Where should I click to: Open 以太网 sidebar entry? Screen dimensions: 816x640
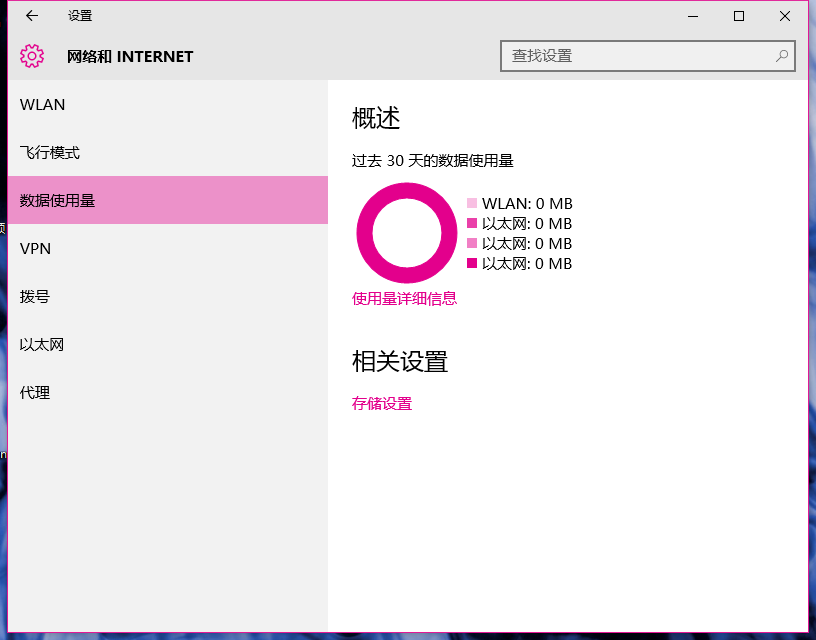[168, 344]
